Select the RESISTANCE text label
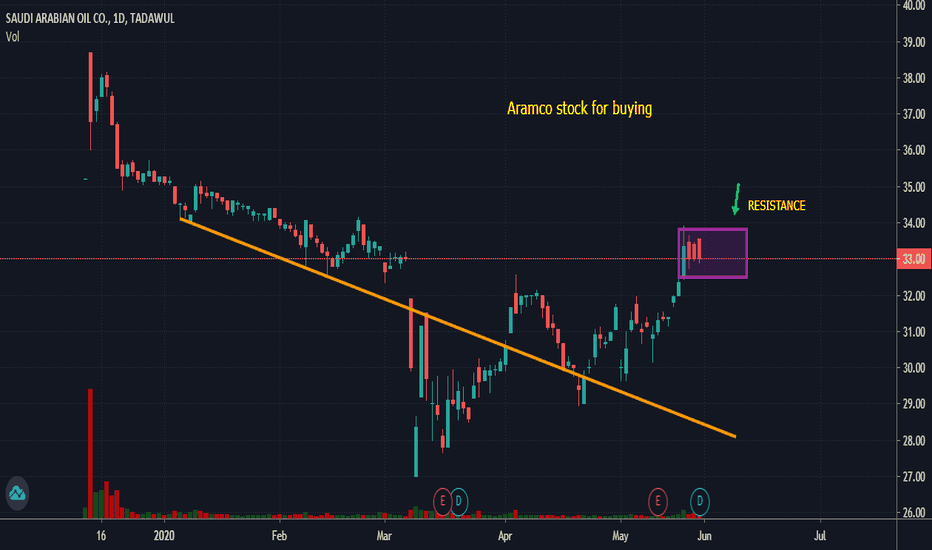 tap(776, 206)
